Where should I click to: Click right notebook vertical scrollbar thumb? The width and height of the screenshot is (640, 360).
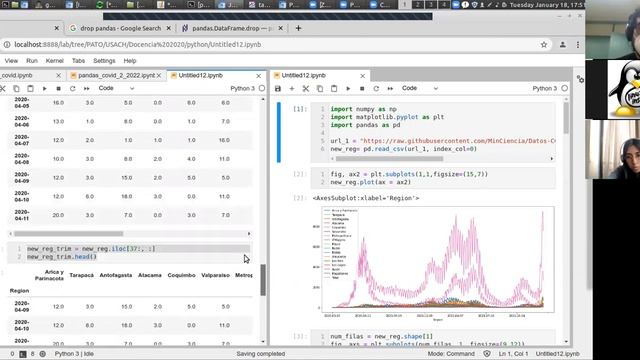(x=566, y=118)
